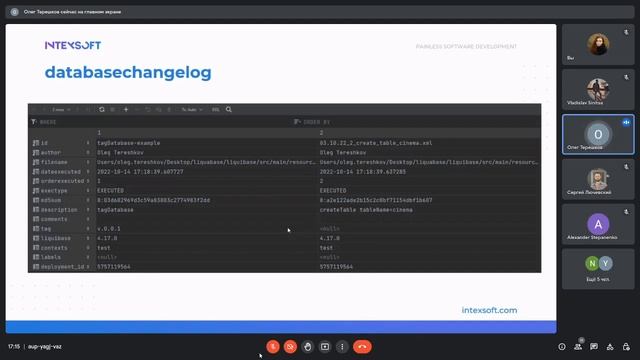Viewport: 640px width, 360px height.
Task: Select the contexts row header
Action: (62, 248)
